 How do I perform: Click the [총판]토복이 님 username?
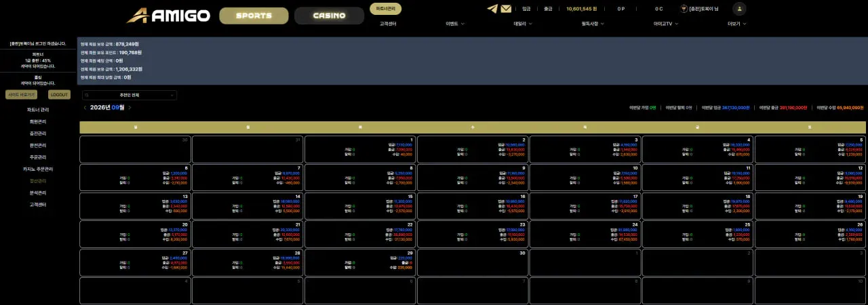click(x=704, y=9)
